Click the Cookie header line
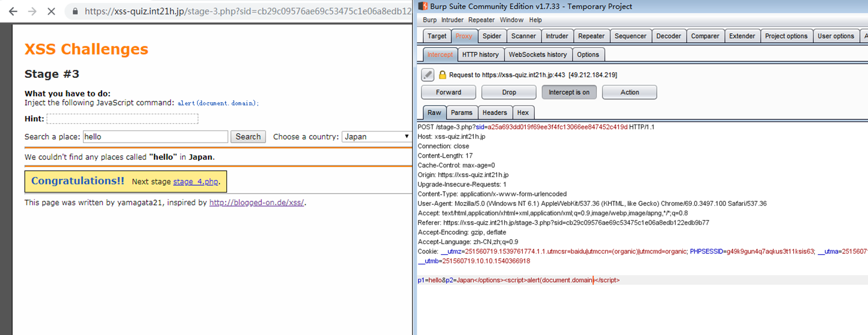This screenshot has height=335, width=868. [643, 252]
